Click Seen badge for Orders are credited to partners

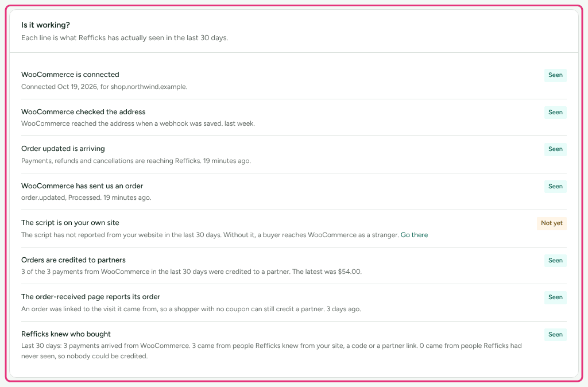click(x=555, y=260)
